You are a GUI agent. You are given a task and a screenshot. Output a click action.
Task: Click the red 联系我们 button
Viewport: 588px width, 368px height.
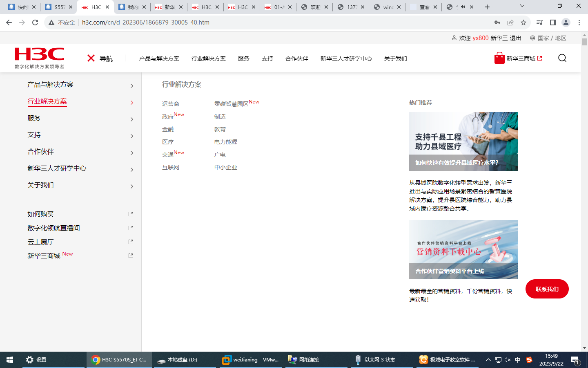pyautogui.click(x=547, y=289)
